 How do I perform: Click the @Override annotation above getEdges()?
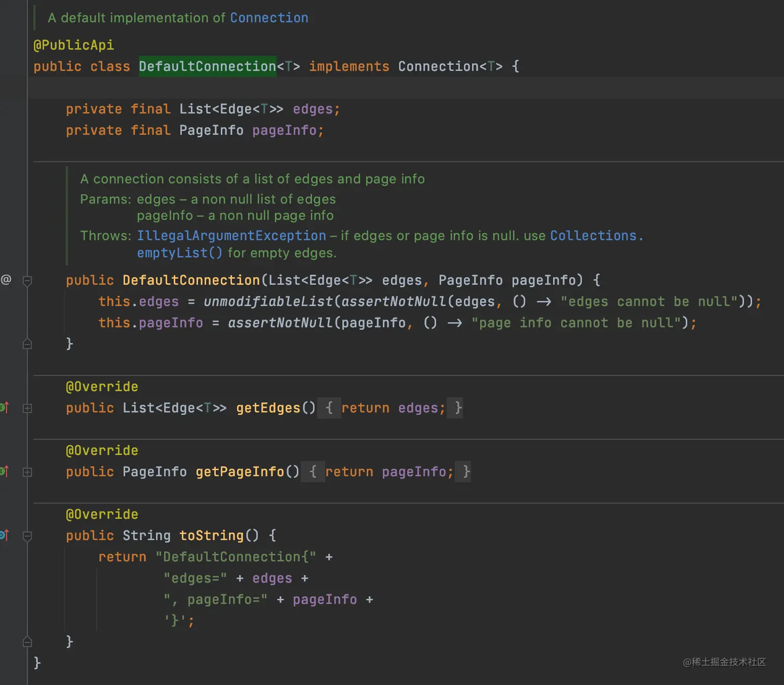tap(102, 387)
